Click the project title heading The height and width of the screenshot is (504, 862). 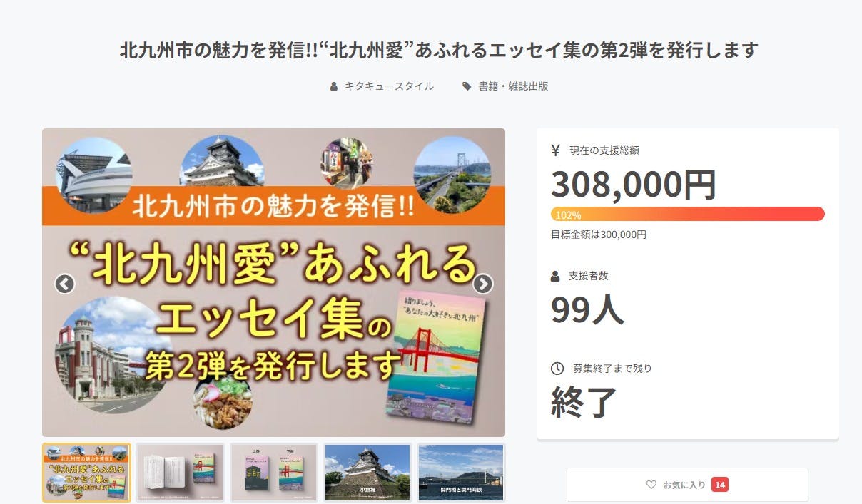pyautogui.click(x=439, y=51)
